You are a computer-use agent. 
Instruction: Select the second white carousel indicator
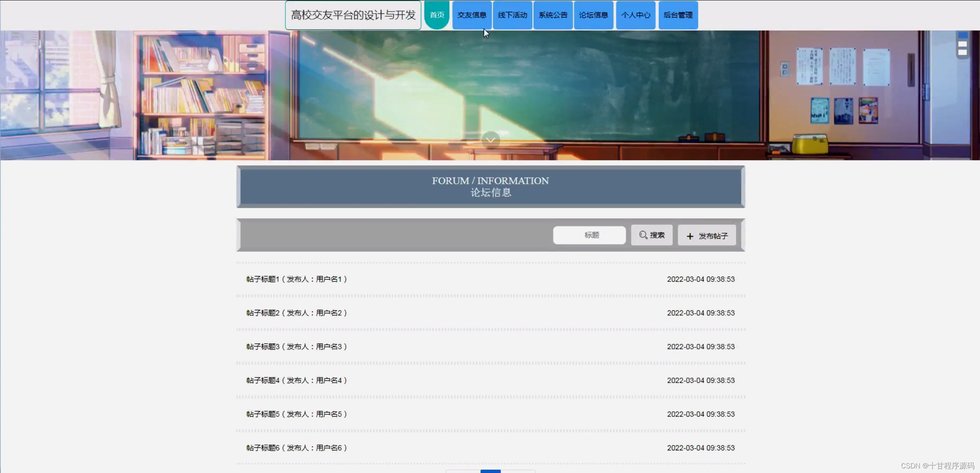pos(963,44)
